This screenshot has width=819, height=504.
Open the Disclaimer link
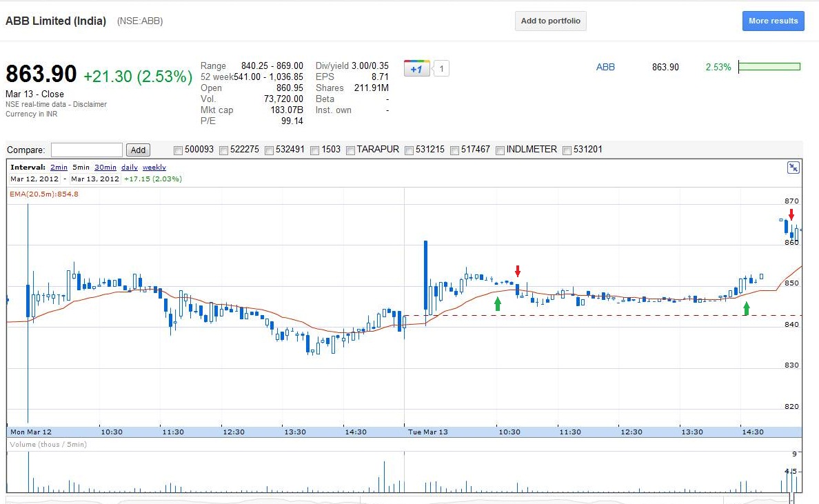[x=90, y=105]
